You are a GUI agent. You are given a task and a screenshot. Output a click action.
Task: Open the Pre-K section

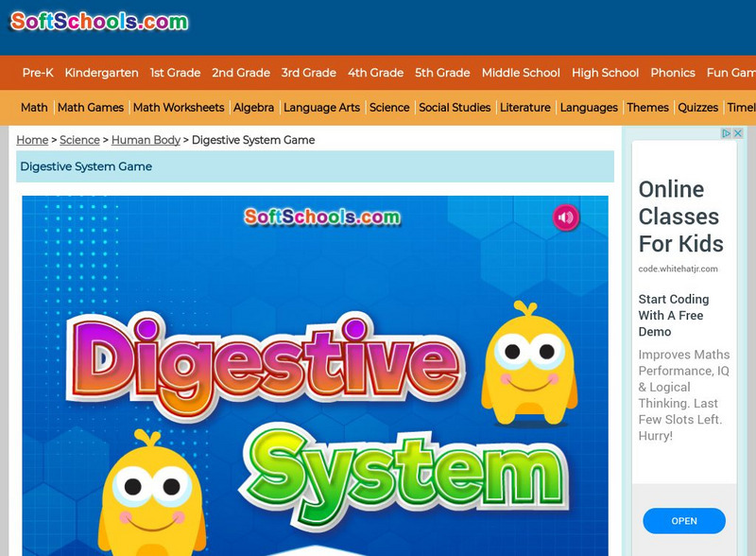coord(38,73)
